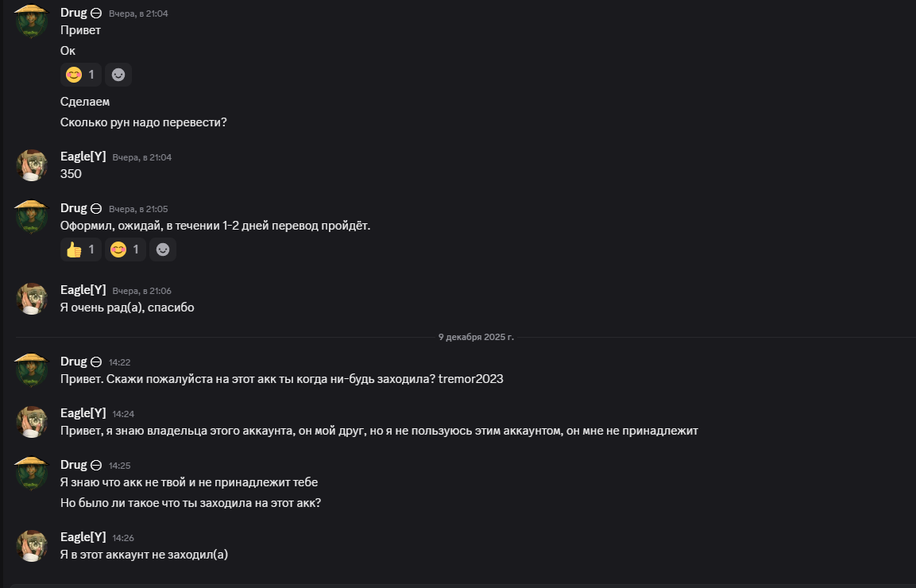The width and height of the screenshot is (916, 588).
Task: Click the badge icon beside Drug at 21:05
Action: [x=96, y=208]
